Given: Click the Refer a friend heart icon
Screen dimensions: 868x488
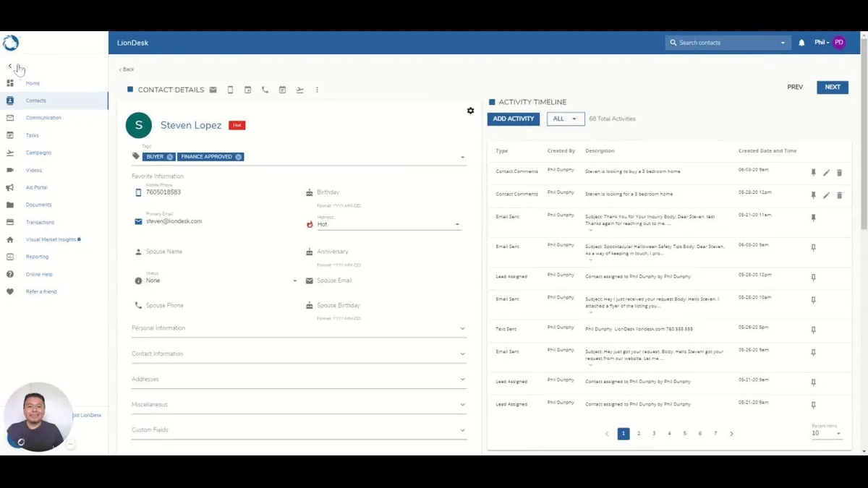Looking at the screenshot, I should [x=10, y=291].
